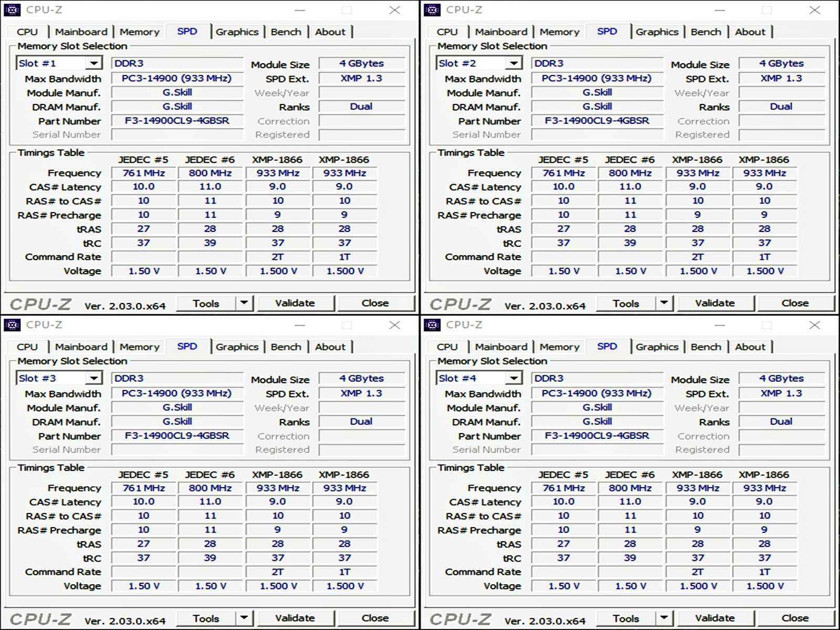Open the Graphics tab in the Slot #2 window
This screenshot has width=840, height=630.
point(657,32)
